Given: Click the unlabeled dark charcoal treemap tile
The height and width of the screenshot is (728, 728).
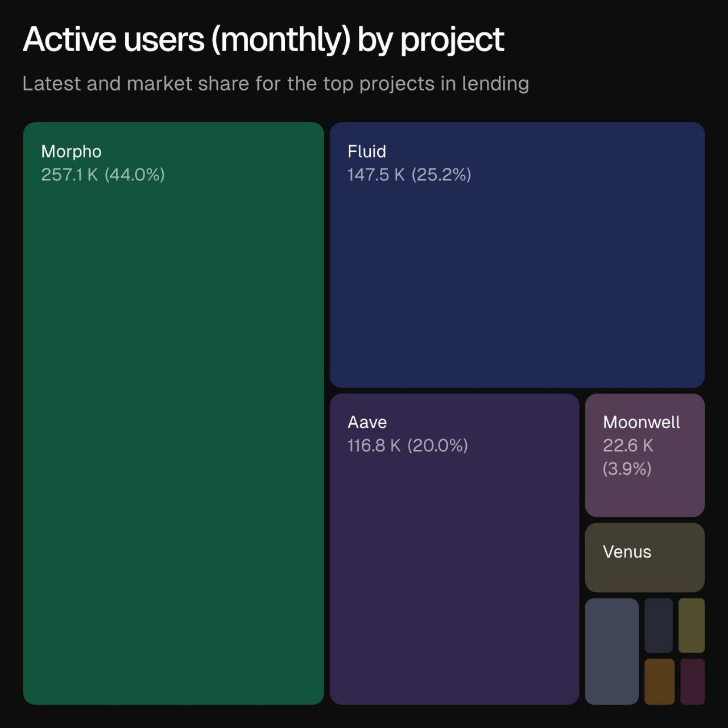Looking at the screenshot, I should coord(659,625).
